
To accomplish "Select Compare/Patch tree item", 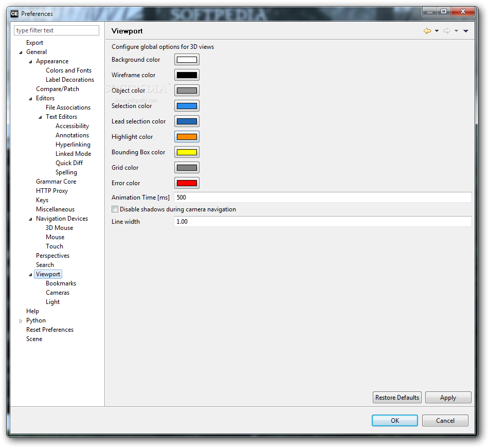I will pyautogui.click(x=58, y=89).
